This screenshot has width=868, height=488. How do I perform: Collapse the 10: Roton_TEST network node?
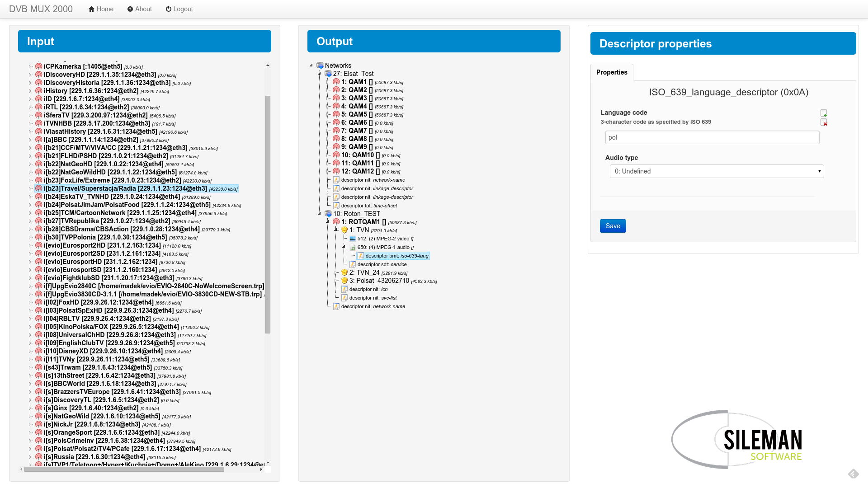coord(320,213)
